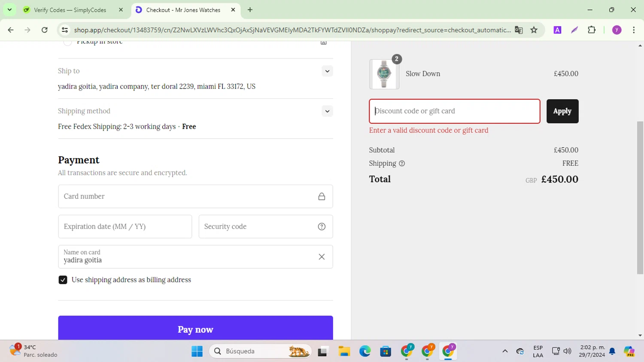Click the security code help icon

[x=322, y=227]
